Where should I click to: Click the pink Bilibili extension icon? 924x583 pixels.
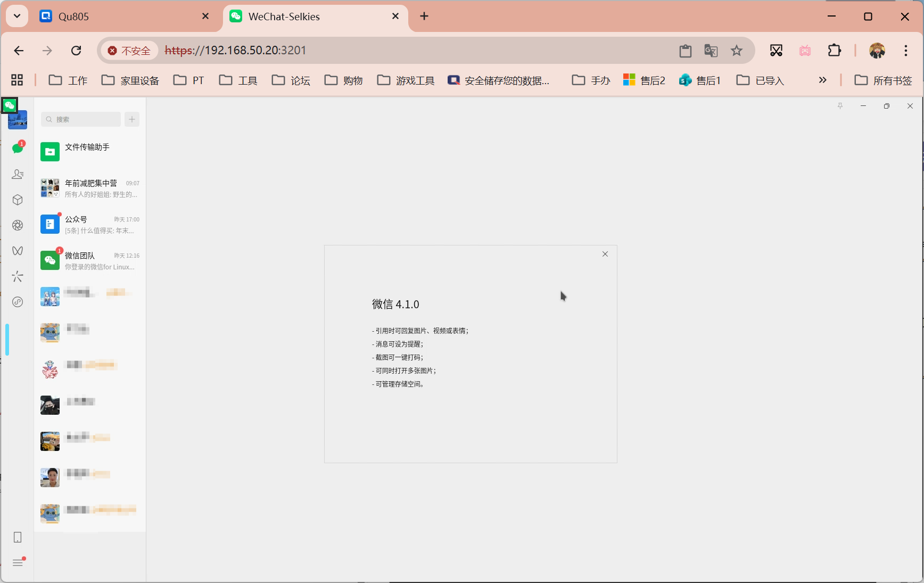805,51
